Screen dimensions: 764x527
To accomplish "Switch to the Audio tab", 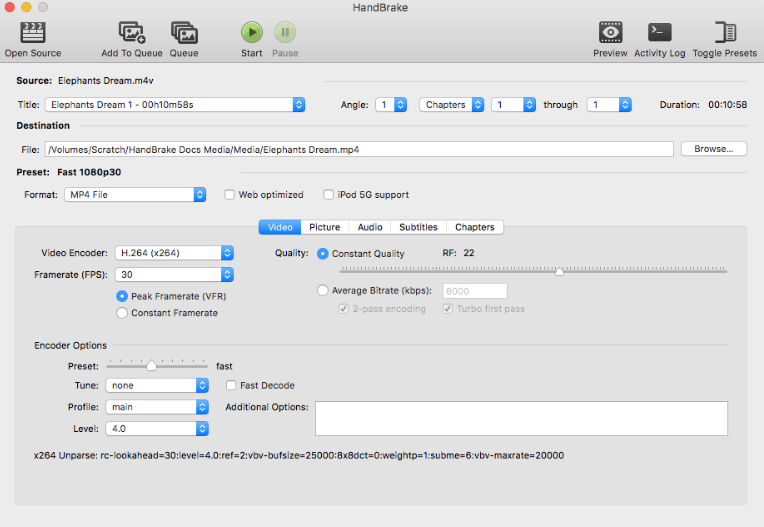I will 370,227.
